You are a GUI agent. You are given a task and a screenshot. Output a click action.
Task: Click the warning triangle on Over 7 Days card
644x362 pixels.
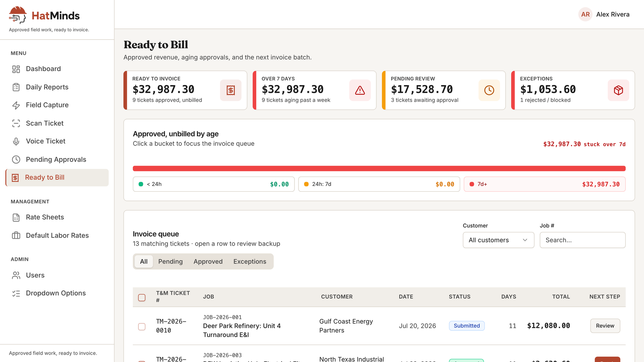coord(360,90)
